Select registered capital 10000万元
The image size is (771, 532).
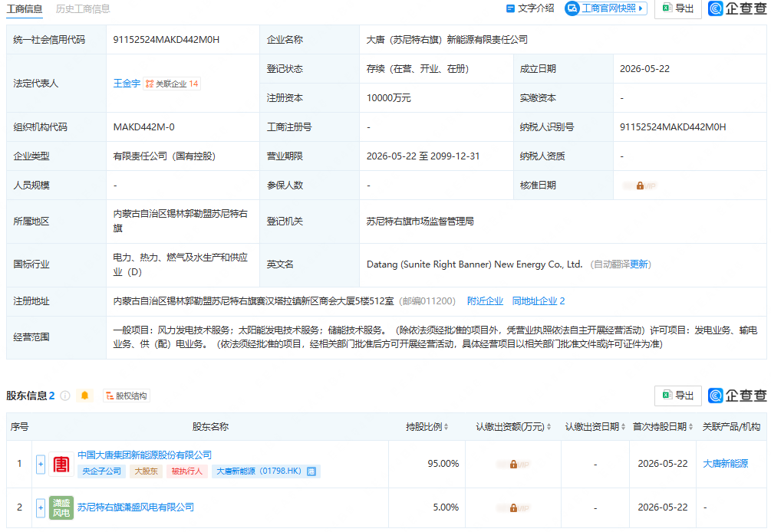coord(388,98)
